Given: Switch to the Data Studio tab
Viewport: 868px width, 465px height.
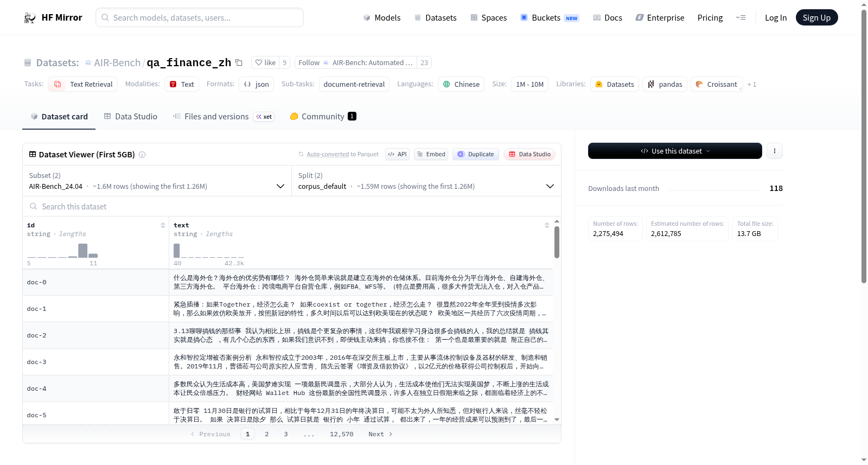Looking at the screenshot, I should (x=131, y=117).
